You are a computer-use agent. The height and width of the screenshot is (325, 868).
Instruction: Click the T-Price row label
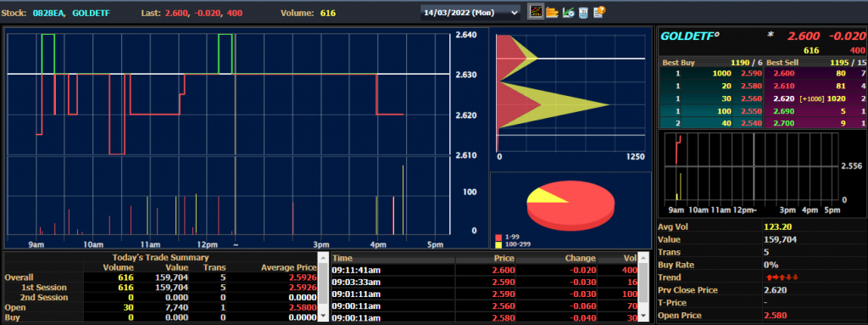[672, 303]
